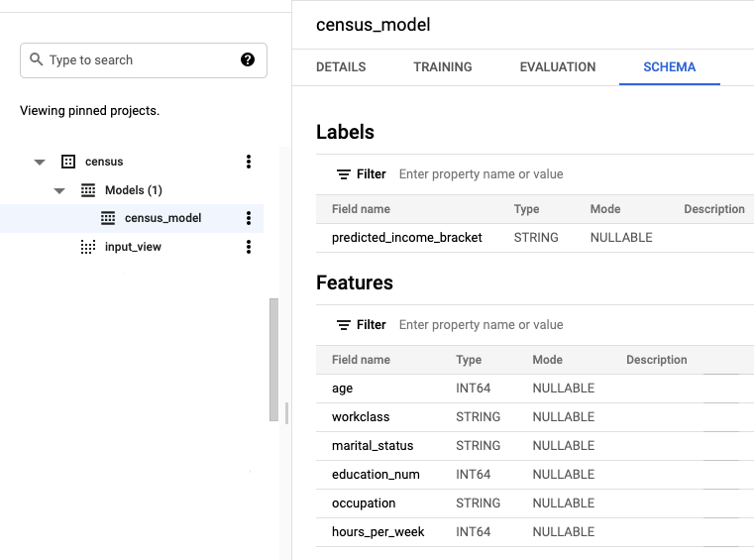Click the input_view view icon
Image resolution: width=754 pixels, height=560 pixels.
tap(88, 247)
